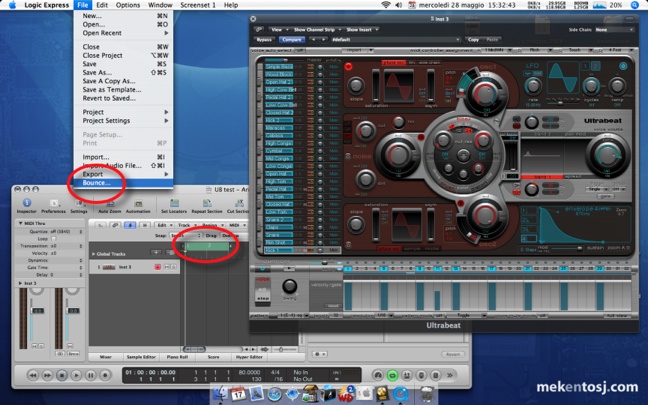
Task: Open Spotlight search in the menu bar
Action: tap(635, 5)
